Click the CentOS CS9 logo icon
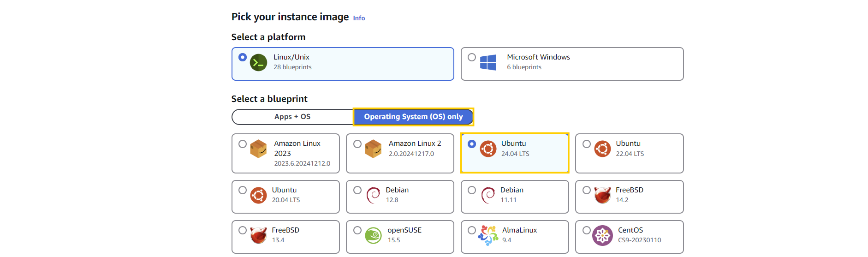Image resolution: width=868 pixels, height=257 pixels. click(602, 235)
